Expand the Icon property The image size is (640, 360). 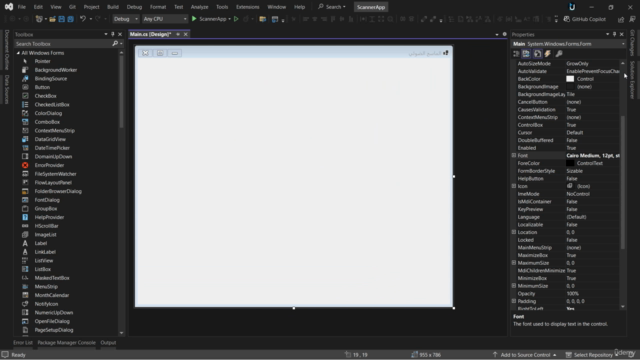click(x=514, y=186)
